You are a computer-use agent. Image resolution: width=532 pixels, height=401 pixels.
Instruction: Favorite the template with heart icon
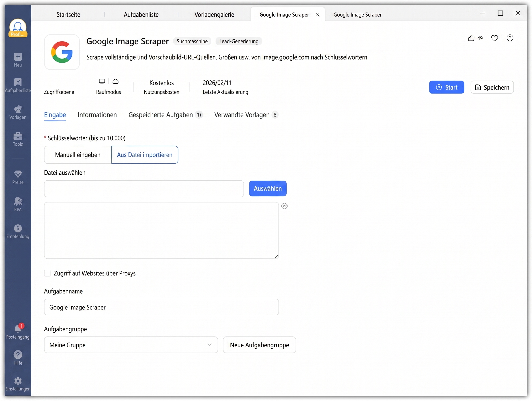point(494,38)
